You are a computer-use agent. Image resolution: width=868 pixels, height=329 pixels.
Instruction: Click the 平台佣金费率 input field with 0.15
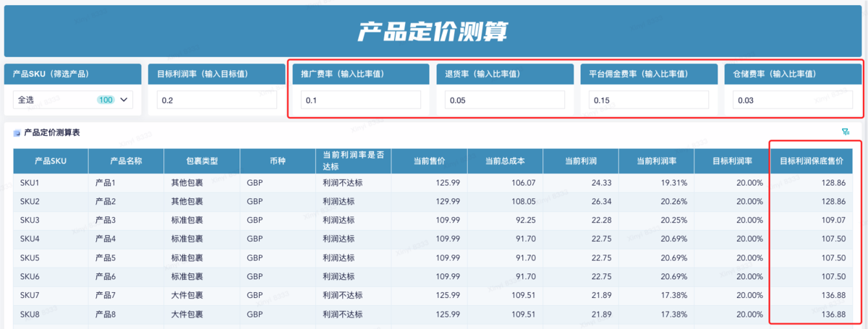tap(649, 100)
